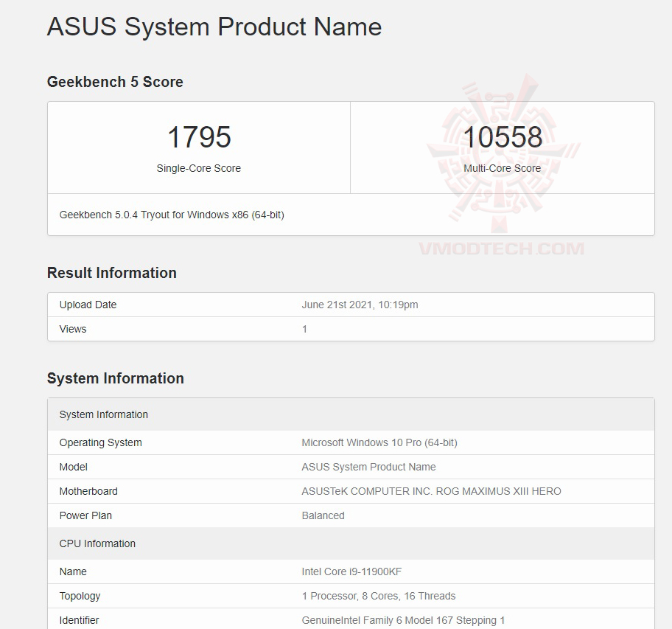Select the Multi-Core Score value 10558
This screenshot has height=629, width=672.
[503, 137]
